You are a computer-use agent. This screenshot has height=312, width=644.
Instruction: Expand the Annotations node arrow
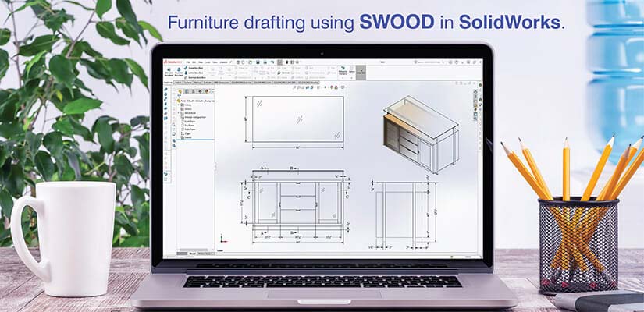click(178, 113)
